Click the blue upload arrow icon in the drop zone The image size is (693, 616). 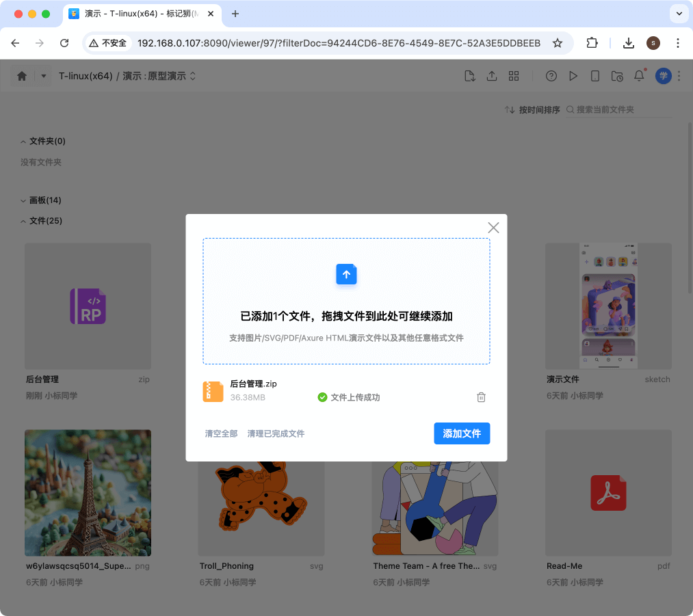[346, 274]
